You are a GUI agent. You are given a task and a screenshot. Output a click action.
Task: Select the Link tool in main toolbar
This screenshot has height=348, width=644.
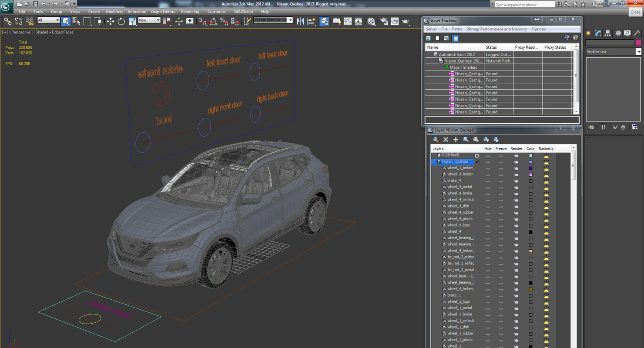(x=7, y=21)
